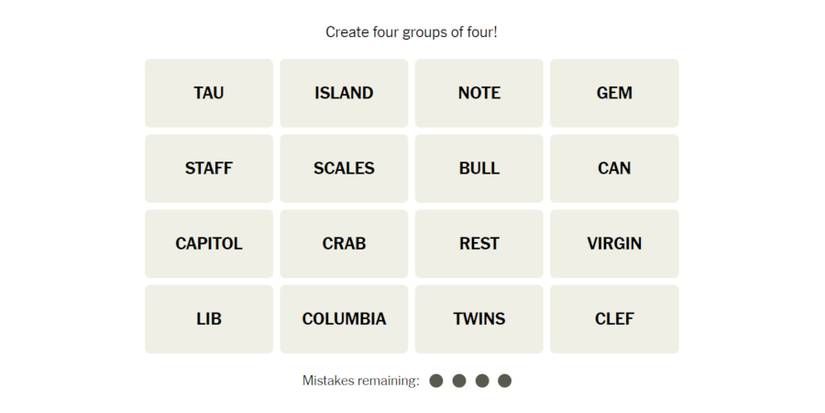
Task: Select the REST word card
Action: point(479,243)
